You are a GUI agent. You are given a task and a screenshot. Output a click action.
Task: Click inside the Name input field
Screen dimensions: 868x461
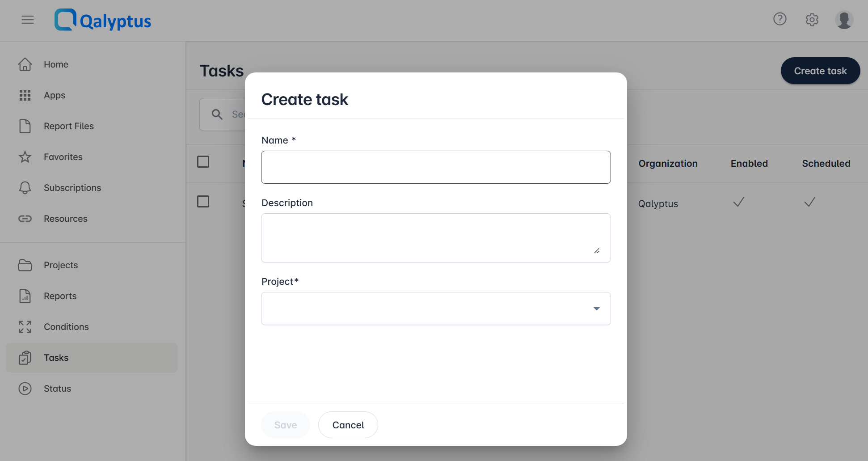pos(435,167)
